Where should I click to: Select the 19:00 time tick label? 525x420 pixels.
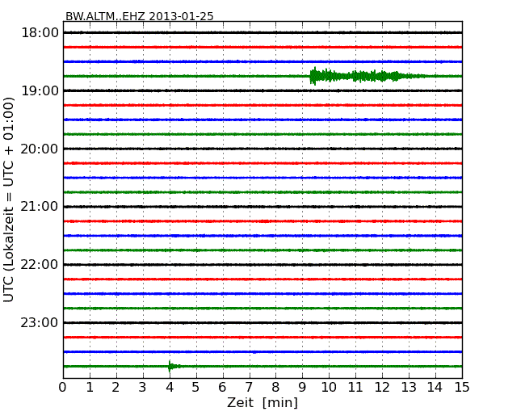40,90
